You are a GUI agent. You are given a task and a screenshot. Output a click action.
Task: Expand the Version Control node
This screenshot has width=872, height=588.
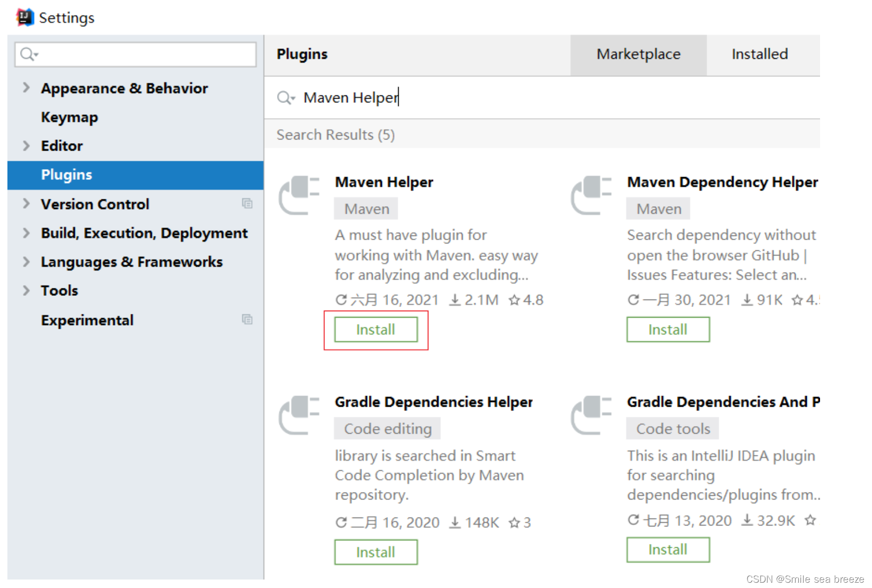tap(26, 204)
